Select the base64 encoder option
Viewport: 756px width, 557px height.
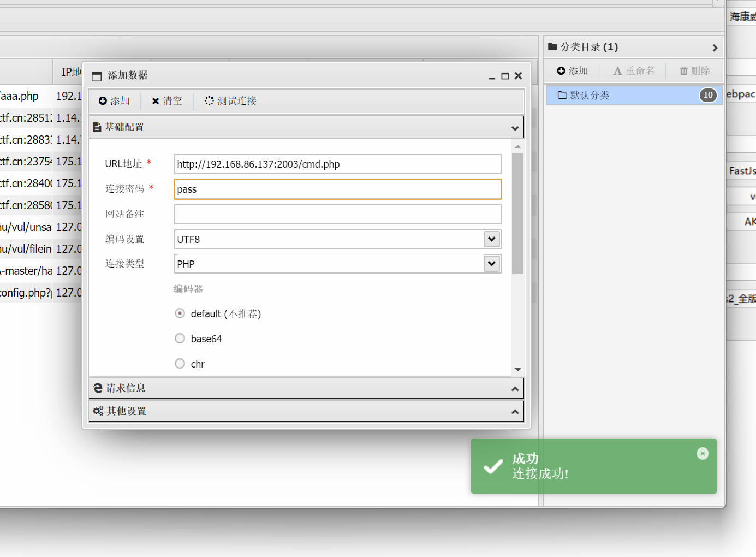click(180, 339)
